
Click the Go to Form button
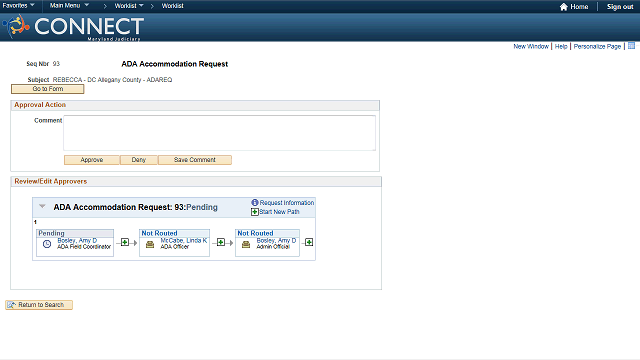coord(47,89)
